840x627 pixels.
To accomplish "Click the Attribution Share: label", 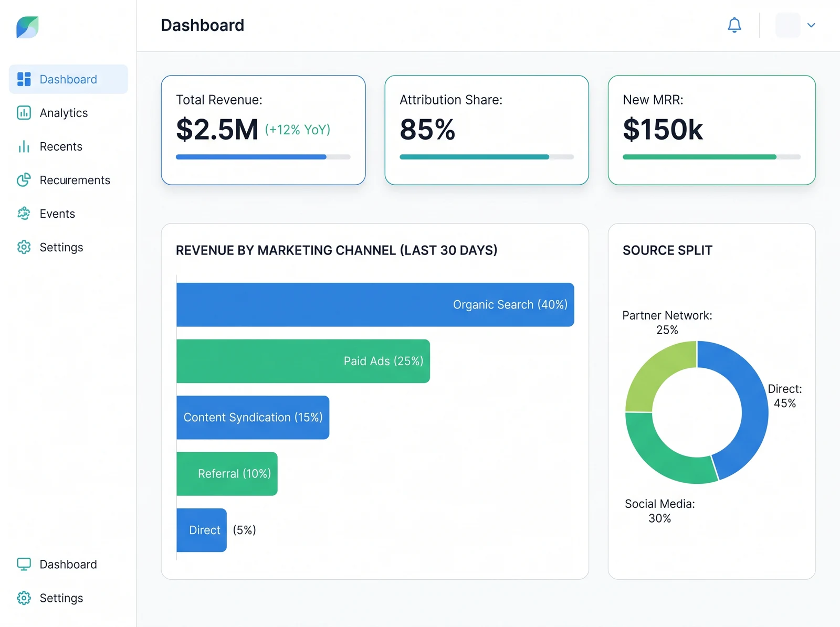I will pos(451,100).
